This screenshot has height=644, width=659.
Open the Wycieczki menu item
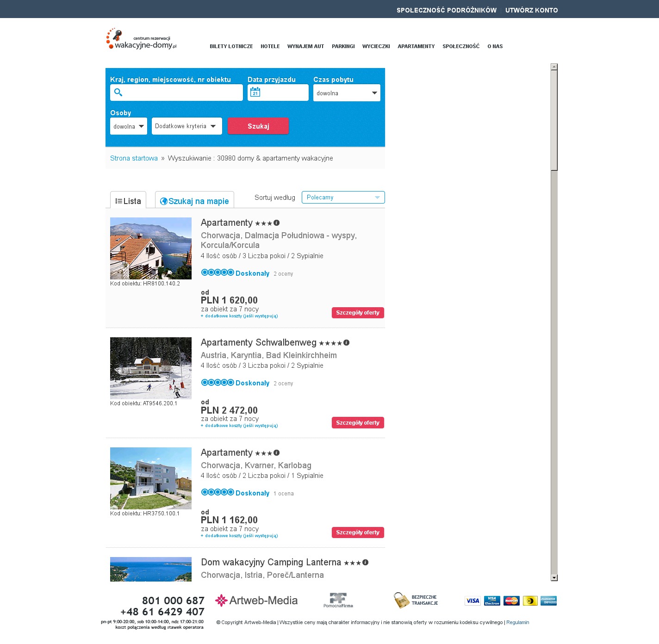click(376, 46)
